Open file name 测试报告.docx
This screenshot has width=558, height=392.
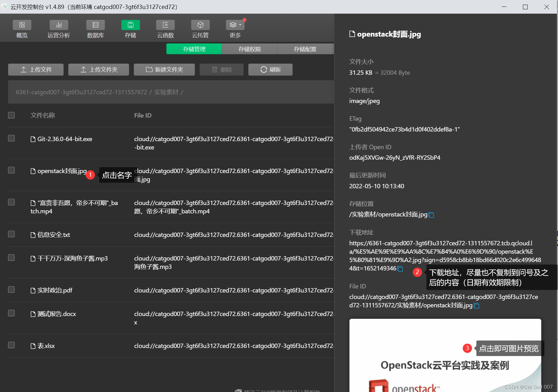57,314
